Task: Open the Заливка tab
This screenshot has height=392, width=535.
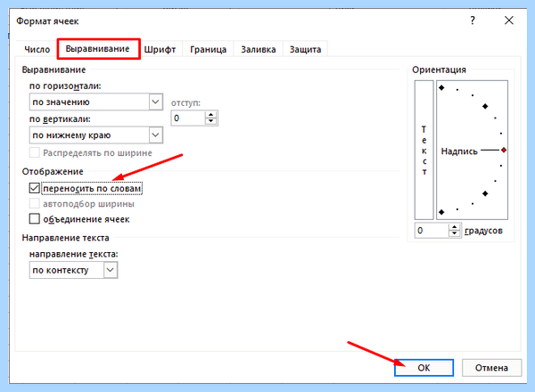Action: pyautogui.click(x=259, y=49)
